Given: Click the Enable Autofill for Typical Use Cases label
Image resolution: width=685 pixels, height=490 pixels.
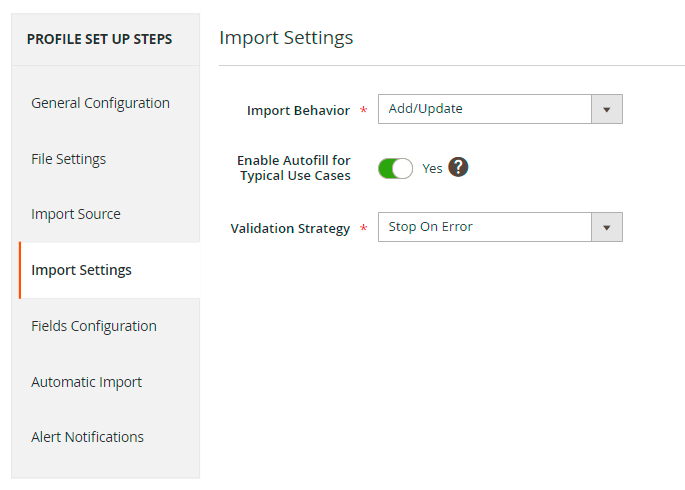Looking at the screenshot, I should click(x=294, y=168).
